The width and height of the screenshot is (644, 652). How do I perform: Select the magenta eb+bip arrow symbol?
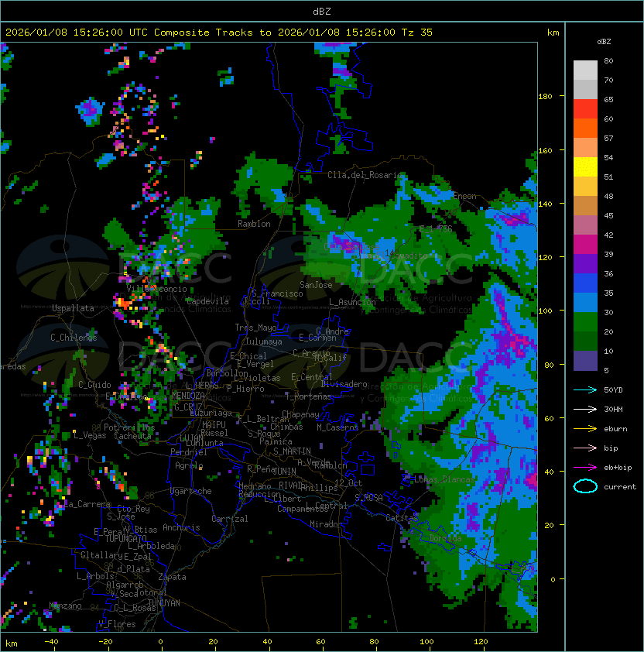tap(585, 467)
